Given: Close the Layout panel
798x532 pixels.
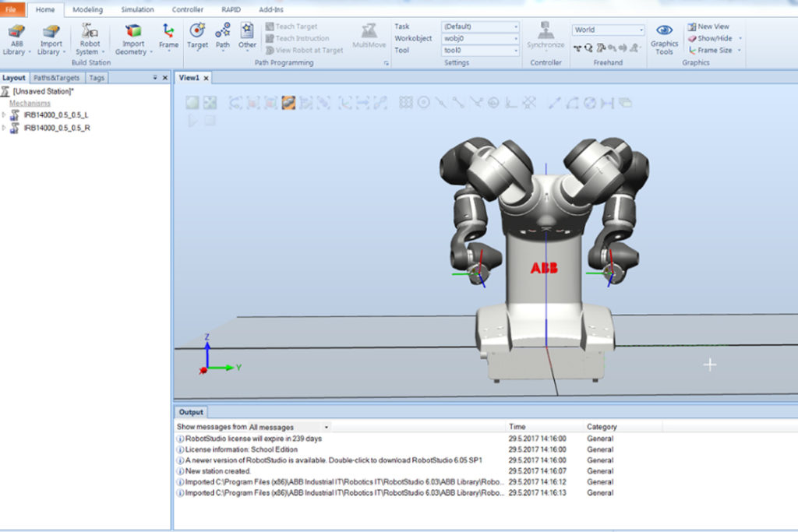Looking at the screenshot, I should [165, 78].
